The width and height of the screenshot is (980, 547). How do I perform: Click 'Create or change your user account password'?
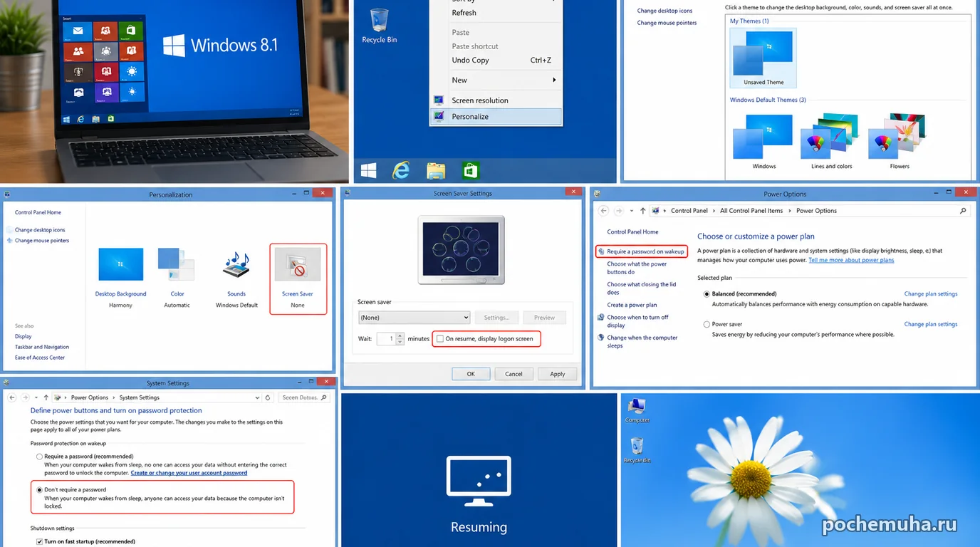click(x=189, y=473)
